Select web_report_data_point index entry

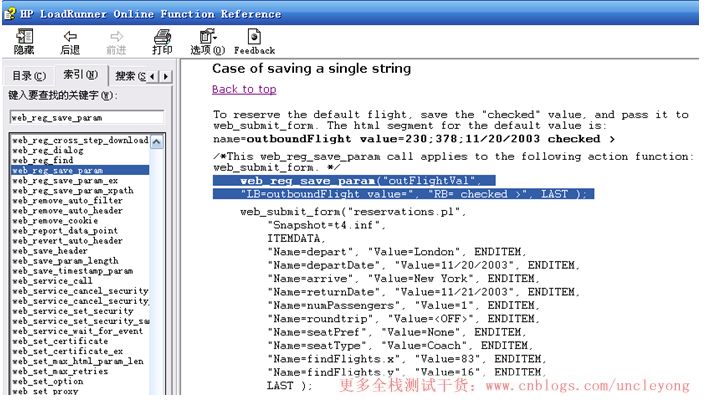65,231
